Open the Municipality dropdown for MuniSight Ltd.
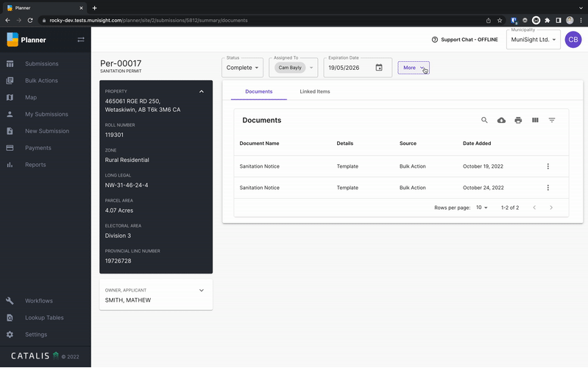588x368 pixels. point(533,40)
